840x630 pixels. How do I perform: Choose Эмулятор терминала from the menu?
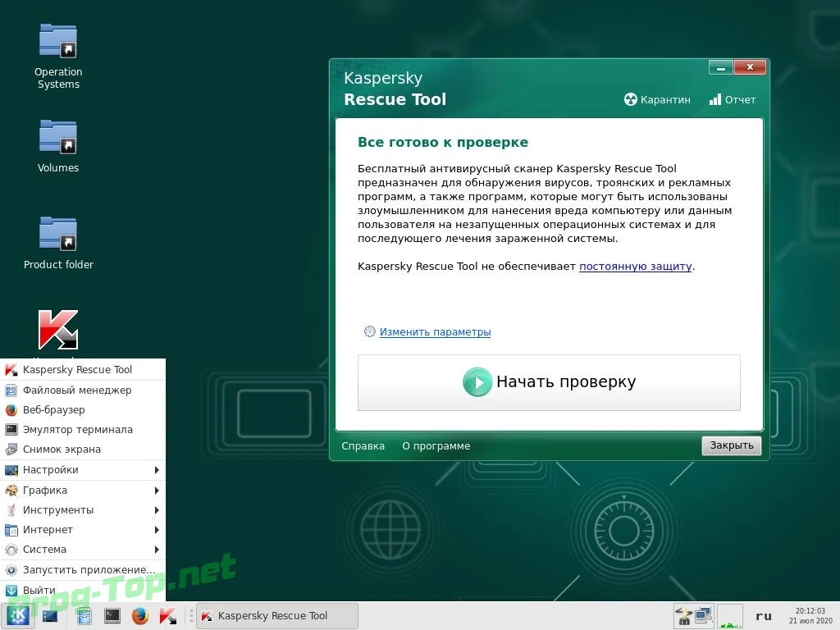(x=83, y=429)
